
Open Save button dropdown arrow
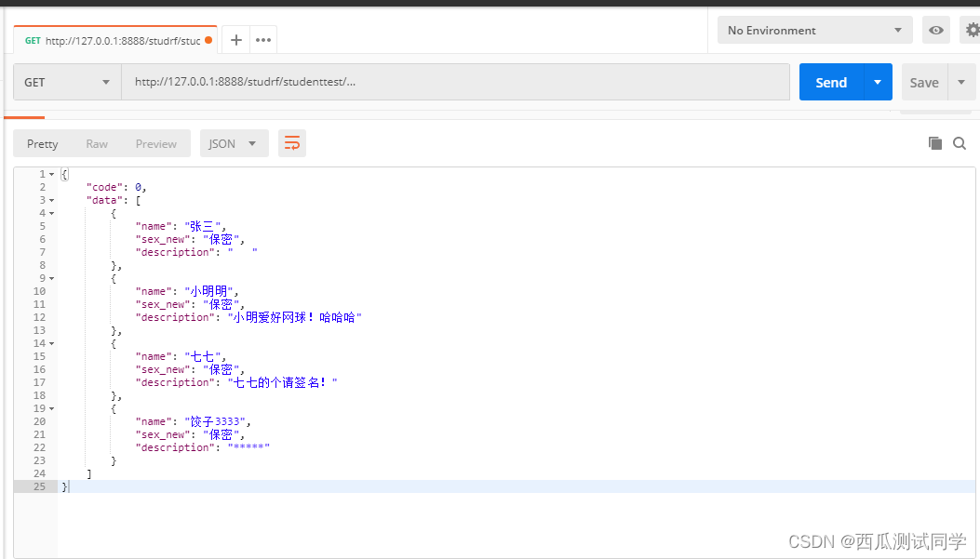pos(961,83)
